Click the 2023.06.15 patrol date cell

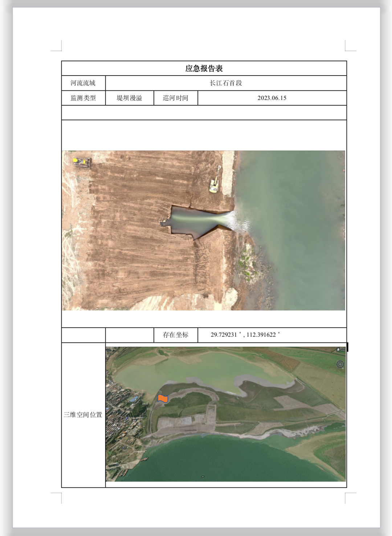pyautogui.click(x=272, y=98)
